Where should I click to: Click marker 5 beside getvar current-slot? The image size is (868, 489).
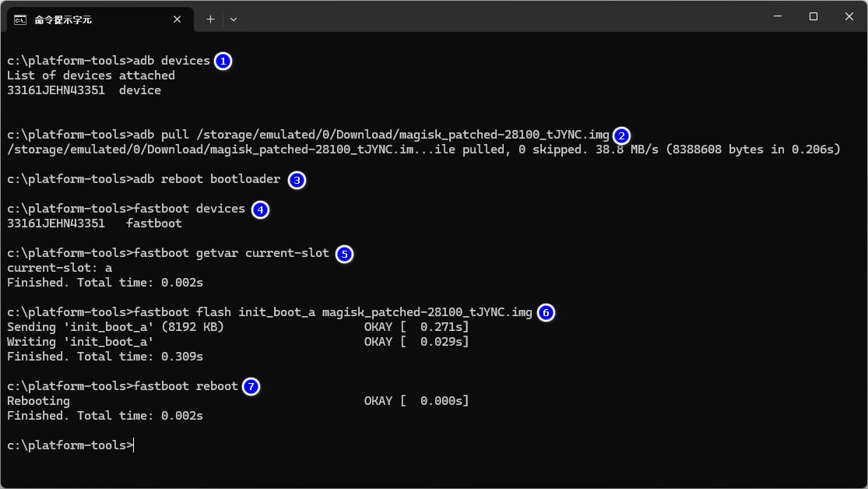coord(344,254)
